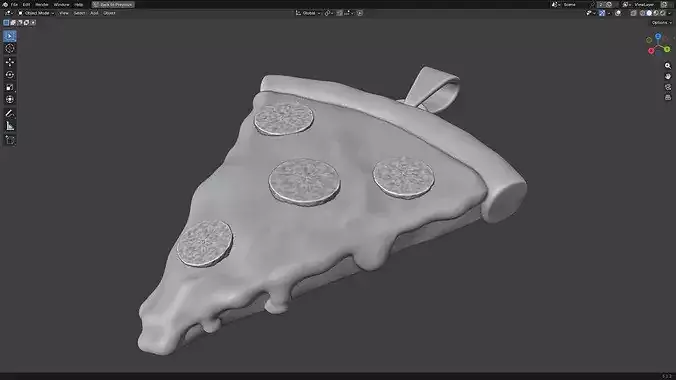Toggle X-ray mode
This screenshot has width=676, height=380.
634,13
